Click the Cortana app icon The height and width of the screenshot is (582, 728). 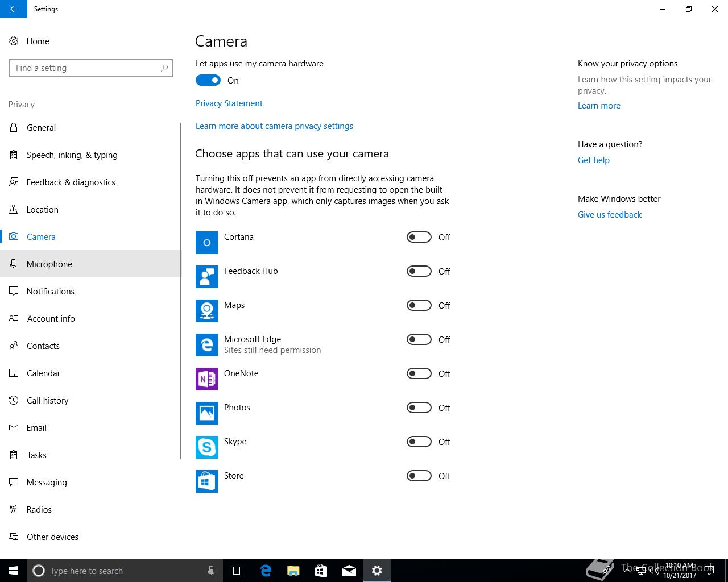tap(207, 243)
